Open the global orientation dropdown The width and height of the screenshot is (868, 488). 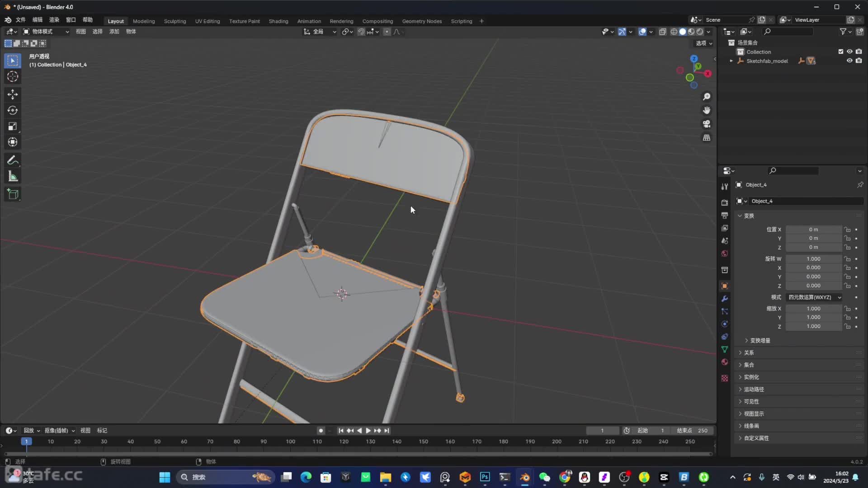coord(320,32)
